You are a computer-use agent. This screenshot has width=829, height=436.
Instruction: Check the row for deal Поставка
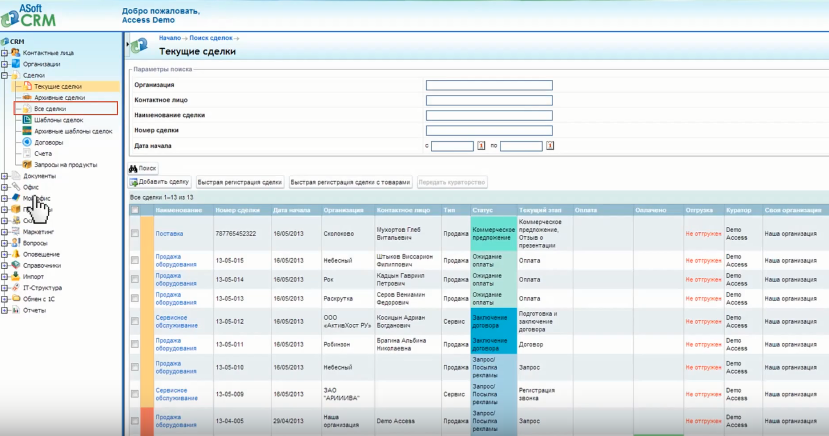pos(135,233)
